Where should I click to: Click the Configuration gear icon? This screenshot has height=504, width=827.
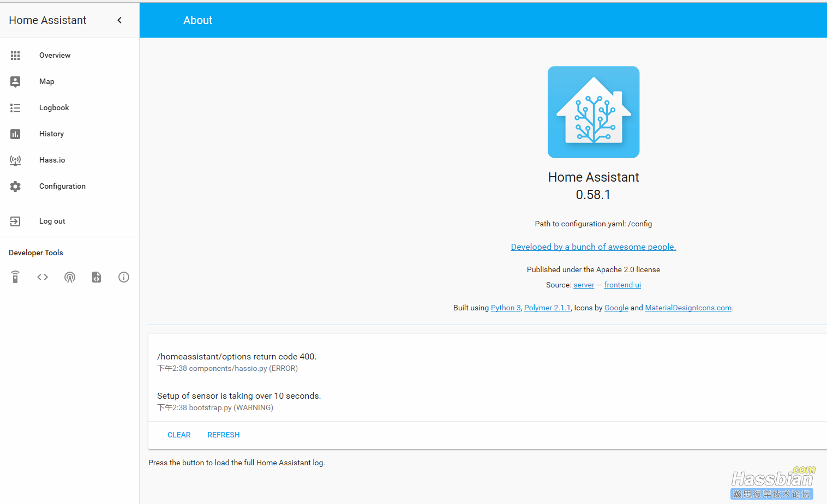tap(15, 187)
